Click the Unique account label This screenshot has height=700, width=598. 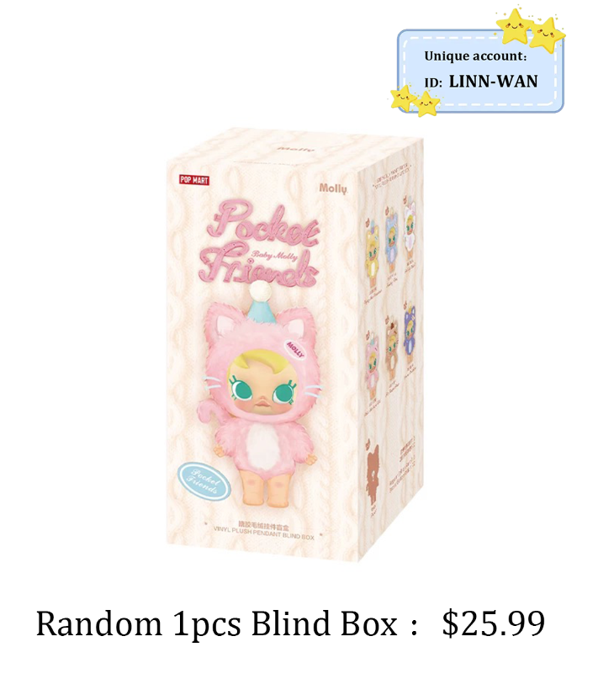point(475,56)
